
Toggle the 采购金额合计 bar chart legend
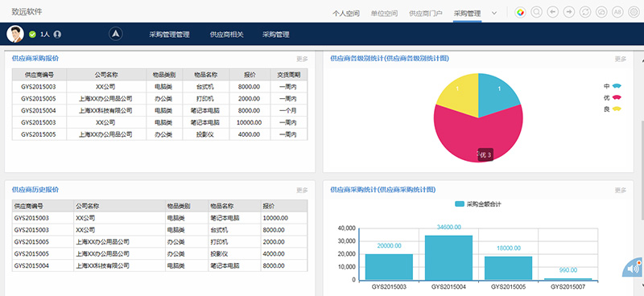click(478, 204)
